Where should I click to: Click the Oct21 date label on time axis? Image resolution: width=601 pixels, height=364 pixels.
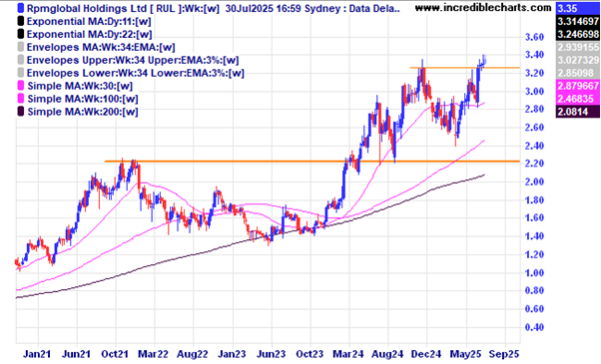[115, 354]
